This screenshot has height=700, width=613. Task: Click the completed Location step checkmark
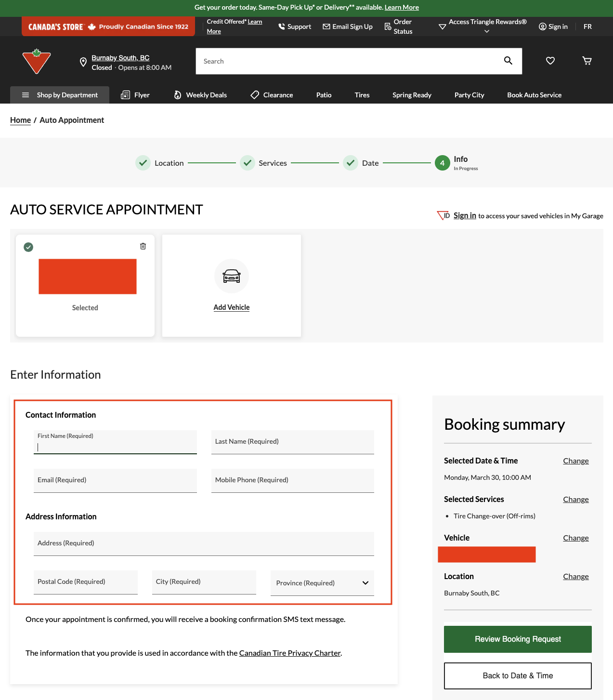point(143,163)
